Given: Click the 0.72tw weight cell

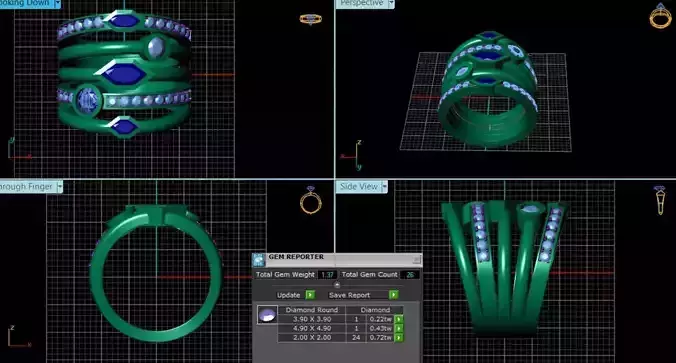Looking at the screenshot, I should tap(380, 338).
